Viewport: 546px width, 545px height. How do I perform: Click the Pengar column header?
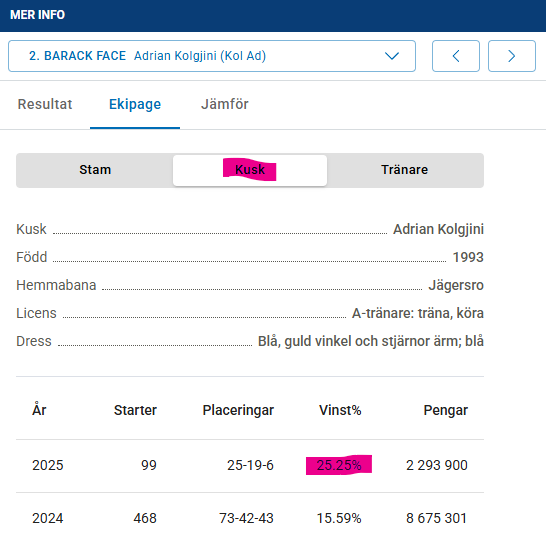(x=445, y=410)
